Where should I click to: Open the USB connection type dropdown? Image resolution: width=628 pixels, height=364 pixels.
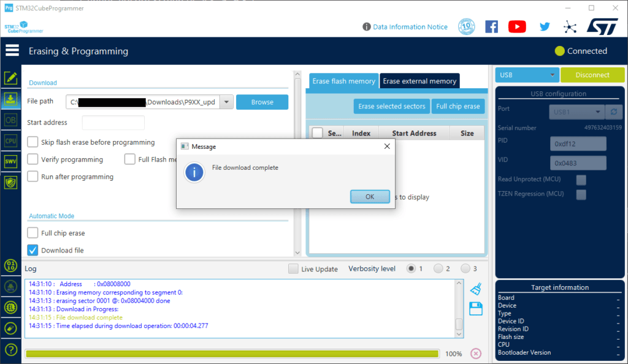click(x=527, y=75)
